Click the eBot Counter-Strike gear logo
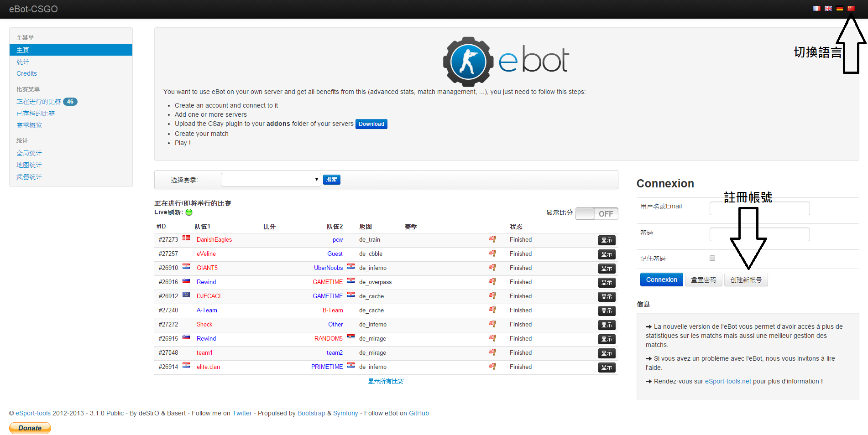The width and height of the screenshot is (868, 435). tap(468, 62)
